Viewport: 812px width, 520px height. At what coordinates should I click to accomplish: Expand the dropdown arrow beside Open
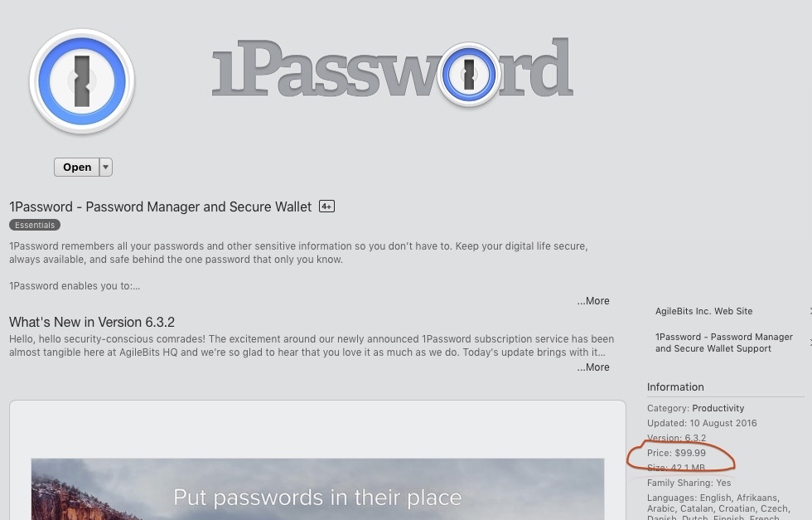click(x=106, y=167)
